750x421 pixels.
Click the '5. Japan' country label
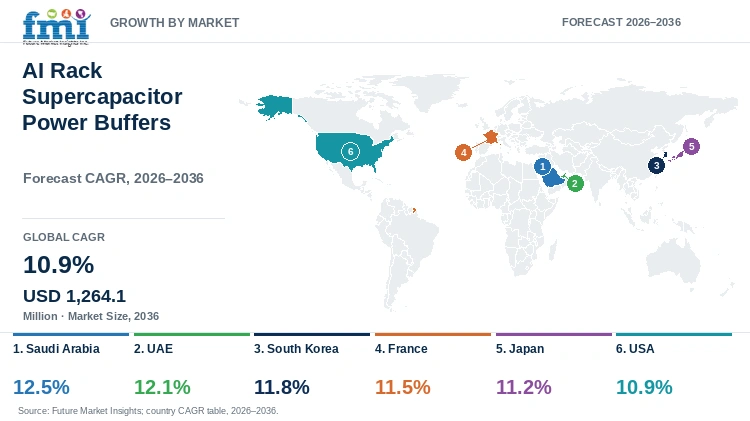click(520, 349)
